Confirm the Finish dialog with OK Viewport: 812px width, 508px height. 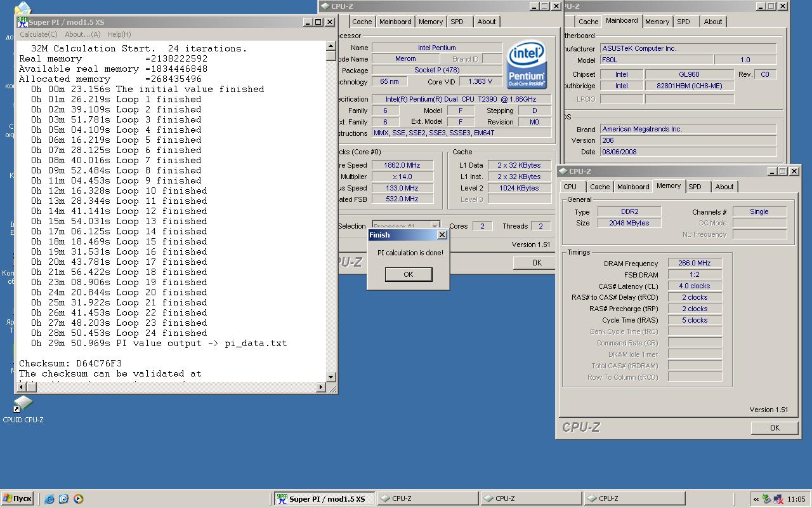pos(409,274)
